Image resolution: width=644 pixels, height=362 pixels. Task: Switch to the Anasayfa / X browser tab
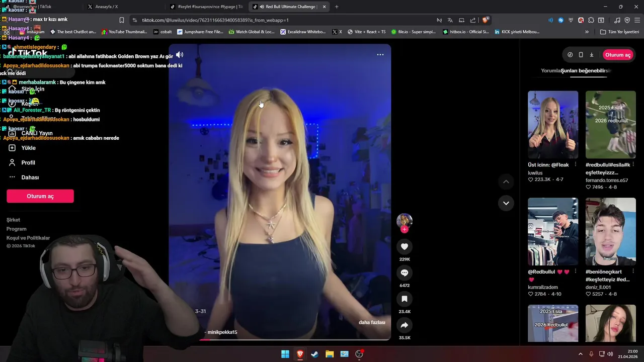pyautogui.click(x=123, y=7)
